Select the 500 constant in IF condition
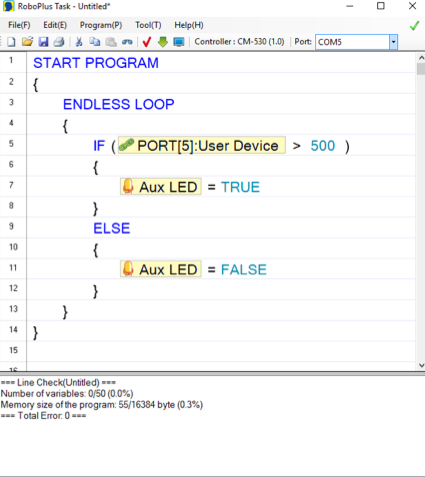The image size is (425, 477). (x=323, y=146)
